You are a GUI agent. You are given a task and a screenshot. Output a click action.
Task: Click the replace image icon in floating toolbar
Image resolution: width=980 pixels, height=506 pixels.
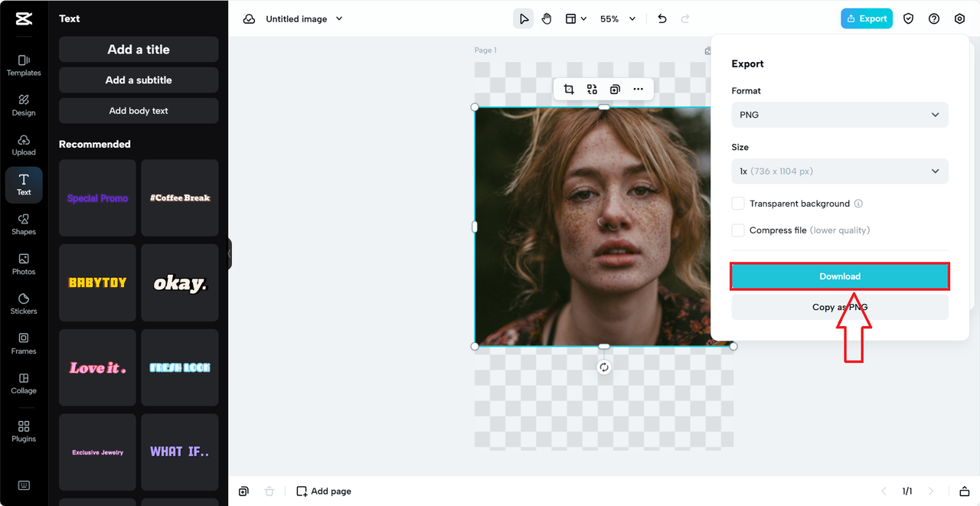(592, 90)
